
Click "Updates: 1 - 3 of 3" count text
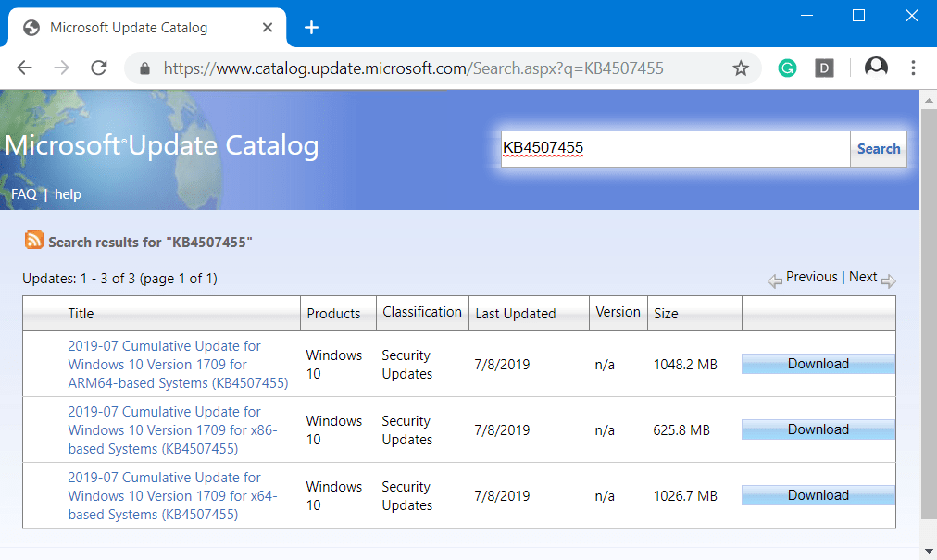pyautogui.click(x=79, y=278)
